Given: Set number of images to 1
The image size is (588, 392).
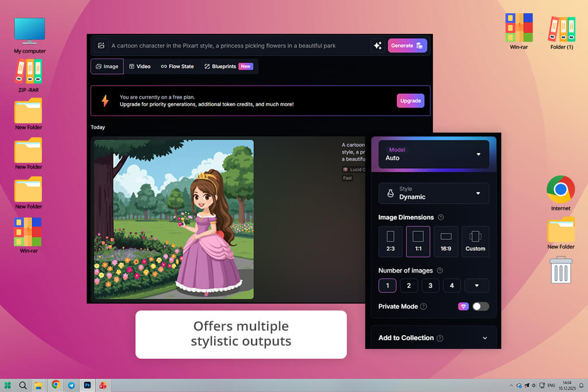Looking at the screenshot, I should click(388, 286).
